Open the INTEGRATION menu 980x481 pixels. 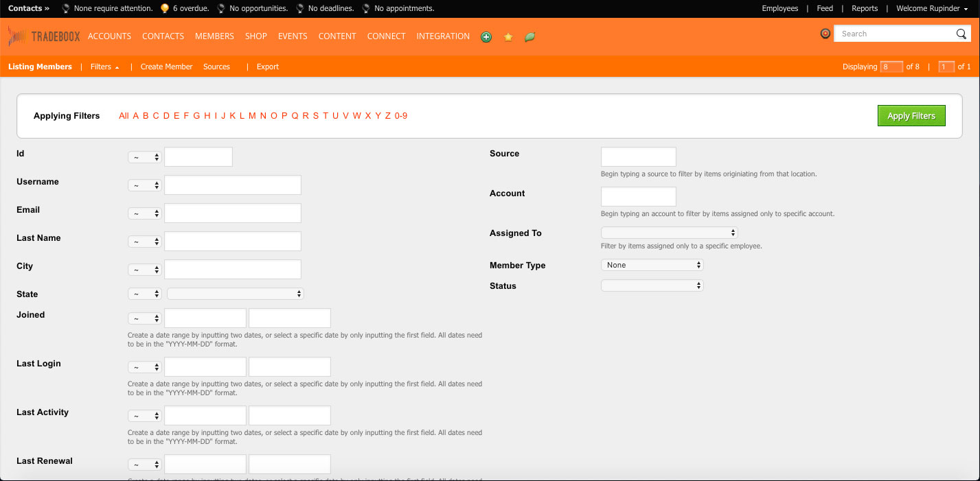(x=443, y=36)
